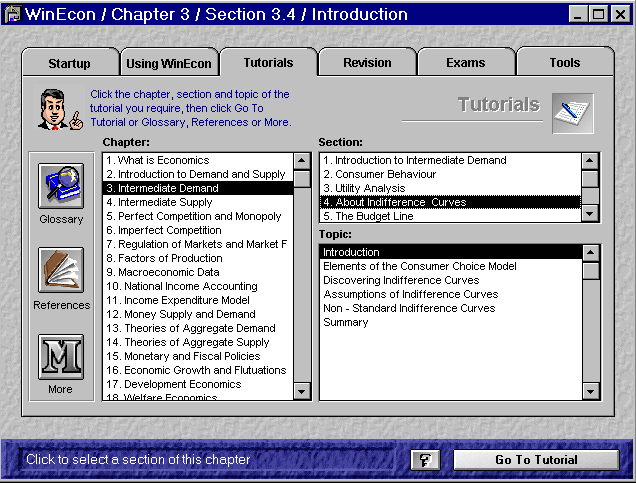Click Chapter list scroll down arrow
Image resolution: width=636 pixels, height=483 pixels.
pos(301,391)
